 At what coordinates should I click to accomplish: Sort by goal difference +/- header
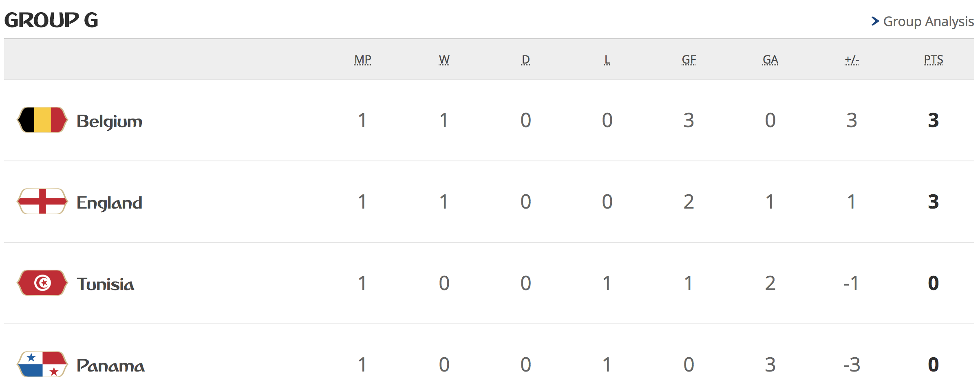pos(852,59)
